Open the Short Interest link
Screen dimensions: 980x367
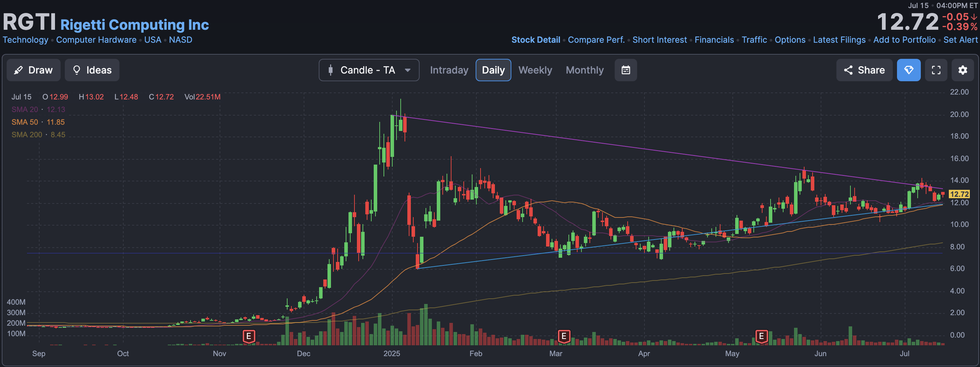click(660, 40)
